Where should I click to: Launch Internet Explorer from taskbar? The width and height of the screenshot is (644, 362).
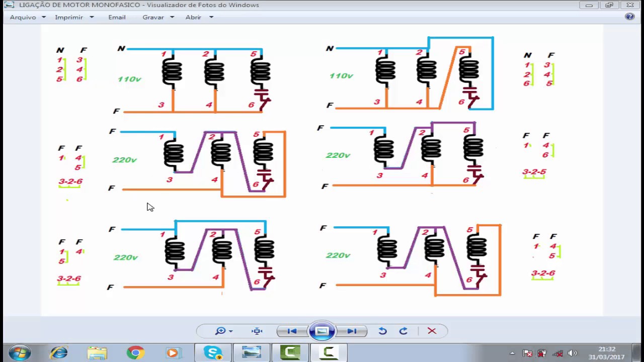(x=59, y=352)
